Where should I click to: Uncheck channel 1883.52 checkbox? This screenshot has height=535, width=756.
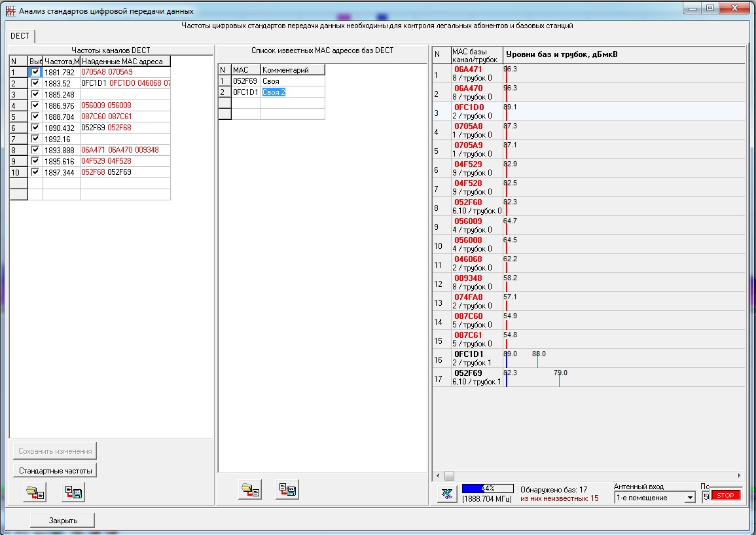point(35,83)
